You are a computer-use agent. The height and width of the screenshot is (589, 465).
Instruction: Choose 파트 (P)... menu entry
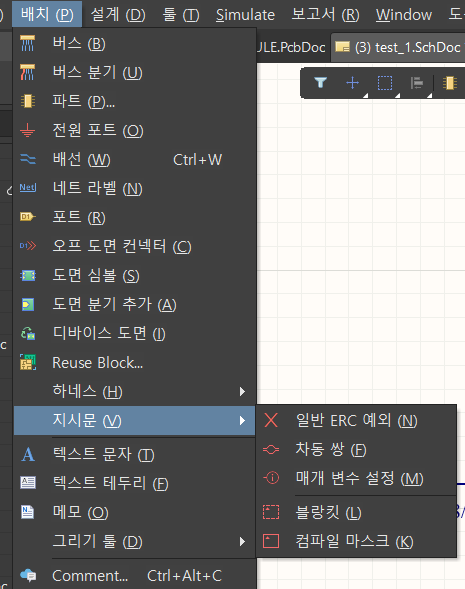tap(134, 101)
